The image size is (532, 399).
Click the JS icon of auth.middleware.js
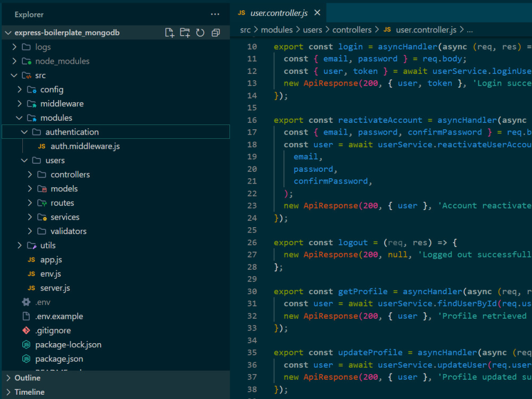41,146
